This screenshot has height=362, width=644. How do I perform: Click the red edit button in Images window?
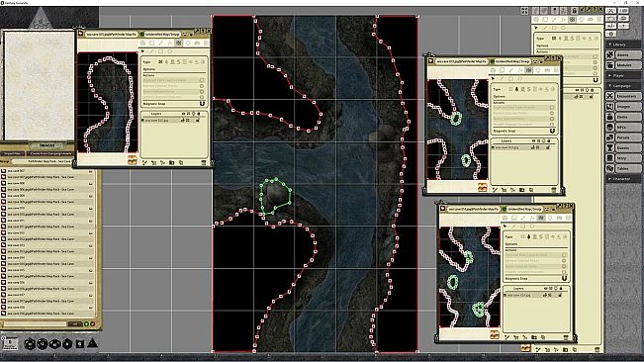click(x=92, y=323)
